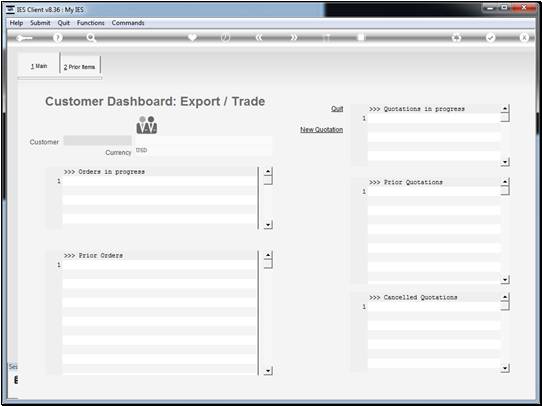The image size is (542, 406).
Task: Click Orders in progress scroll up arrow
Action: (268, 172)
